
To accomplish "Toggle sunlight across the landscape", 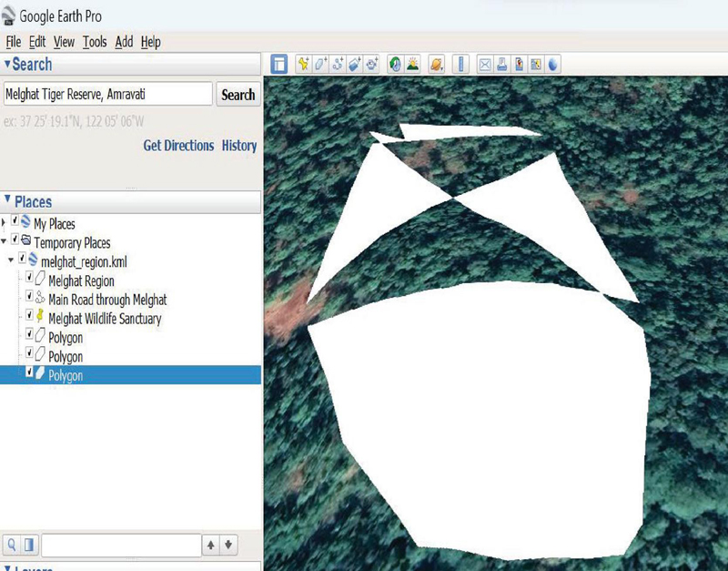I will pos(412,64).
